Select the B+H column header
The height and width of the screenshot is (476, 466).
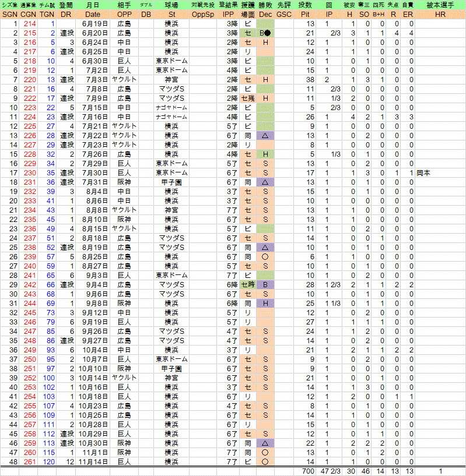(x=379, y=14)
